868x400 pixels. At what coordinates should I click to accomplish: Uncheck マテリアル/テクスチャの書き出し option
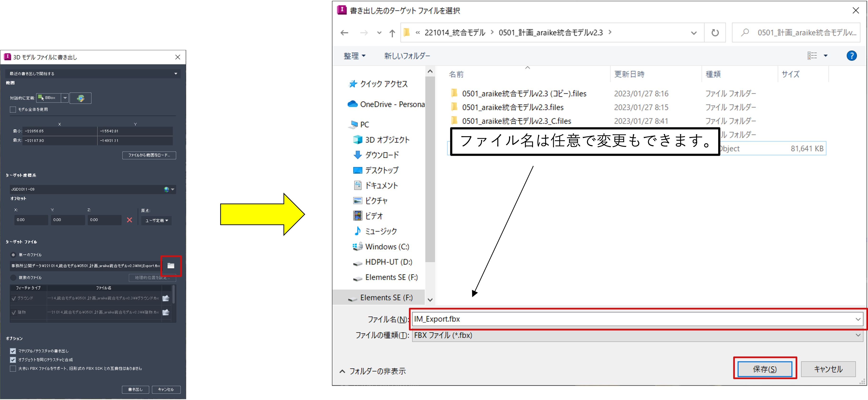coord(13,351)
